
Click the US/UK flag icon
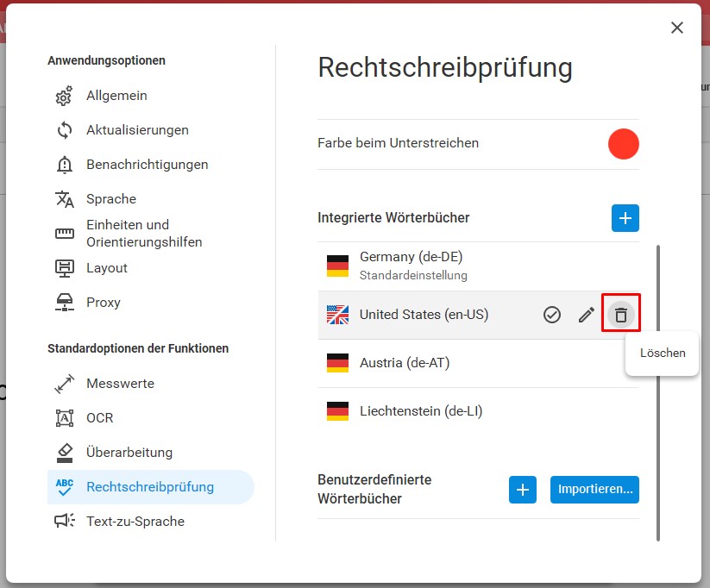tap(337, 315)
